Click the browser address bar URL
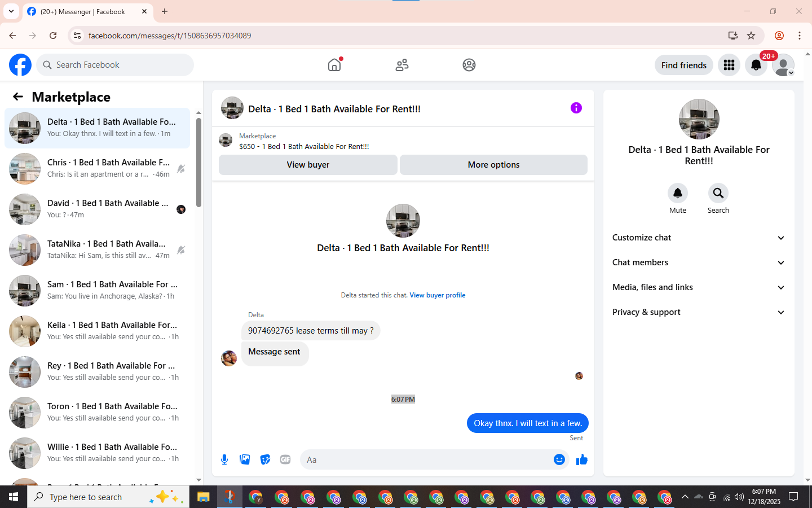This screenshot has height=508, width=812. point(170,36)
